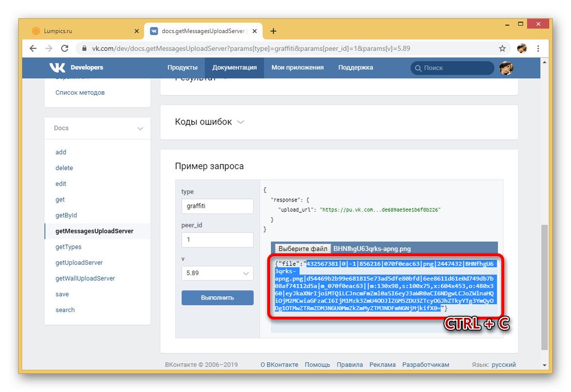Open the get method

point(60,200)
